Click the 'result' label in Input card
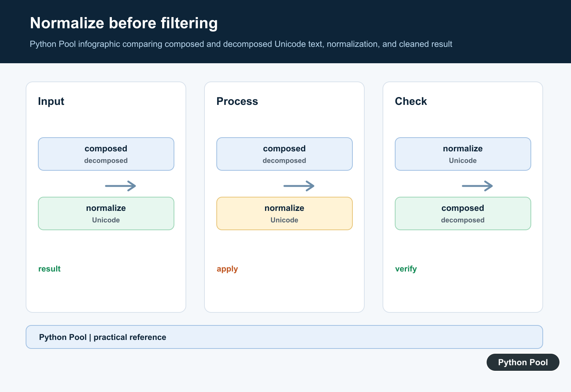 click(49, 269)
